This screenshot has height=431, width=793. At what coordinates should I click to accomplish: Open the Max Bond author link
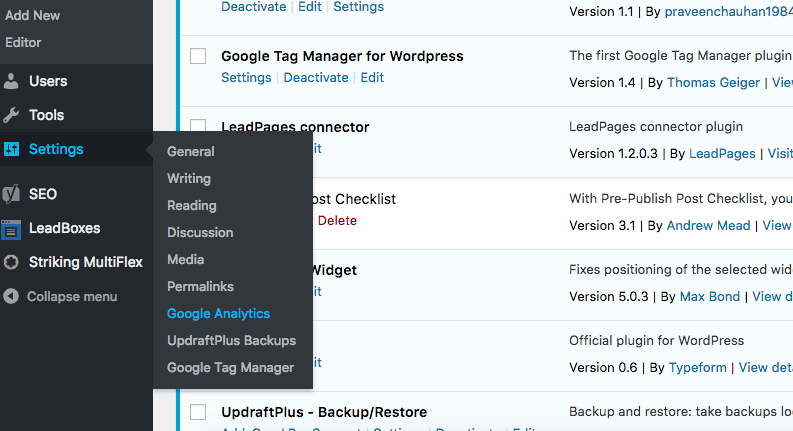(710, 296)
